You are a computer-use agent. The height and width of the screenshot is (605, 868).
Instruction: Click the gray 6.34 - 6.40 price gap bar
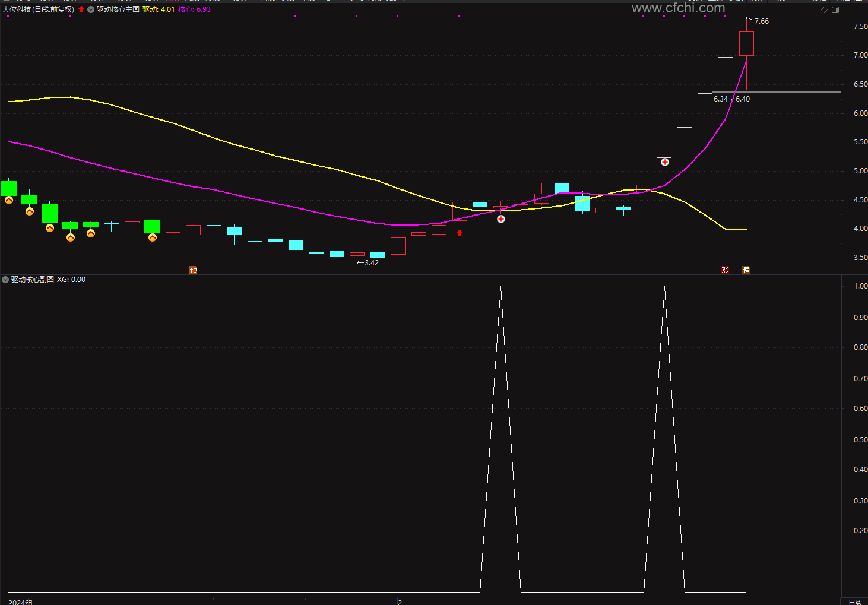[x=777, y=92]
